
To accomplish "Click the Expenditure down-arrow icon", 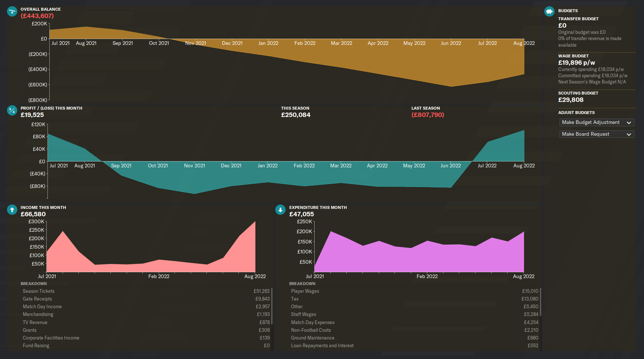I will 280,210.
